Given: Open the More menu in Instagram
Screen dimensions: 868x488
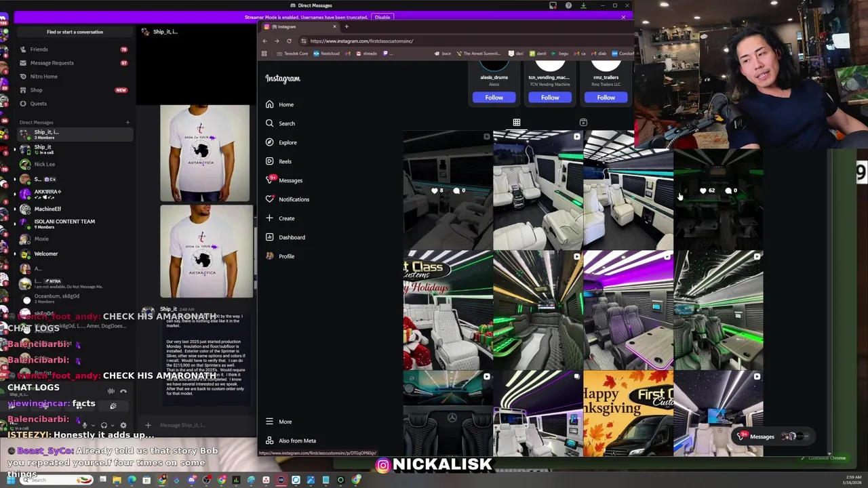Looking at the screenshot, I should pos(279,422).
